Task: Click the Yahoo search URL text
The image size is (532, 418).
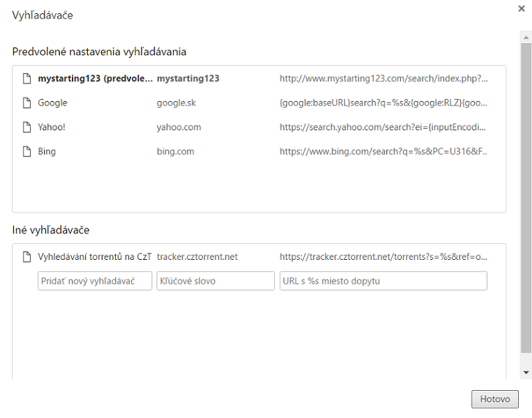Action: (x=383, y=127)
